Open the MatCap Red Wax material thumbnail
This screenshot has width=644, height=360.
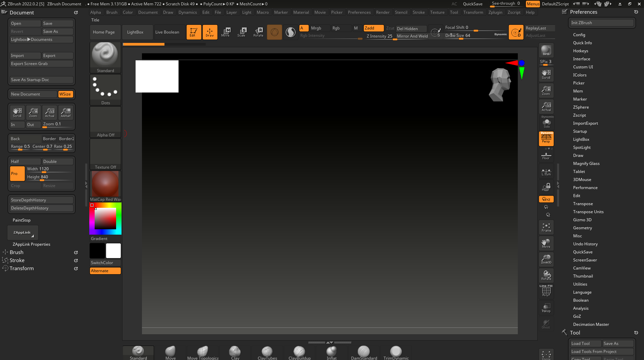(x=105, y=184)
